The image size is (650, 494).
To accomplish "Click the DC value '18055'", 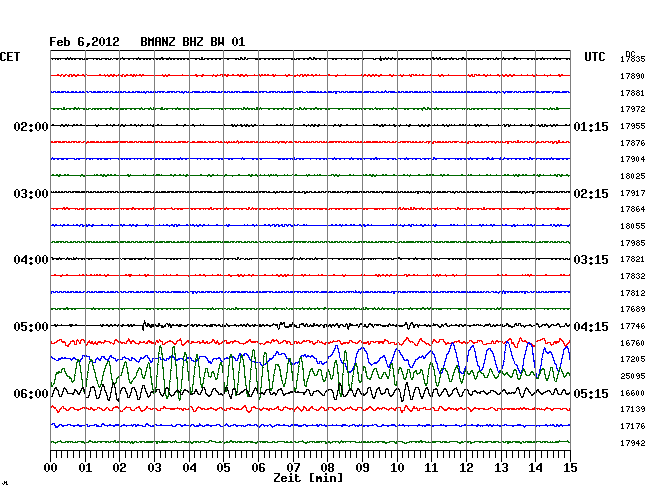I will pos(633,226).
